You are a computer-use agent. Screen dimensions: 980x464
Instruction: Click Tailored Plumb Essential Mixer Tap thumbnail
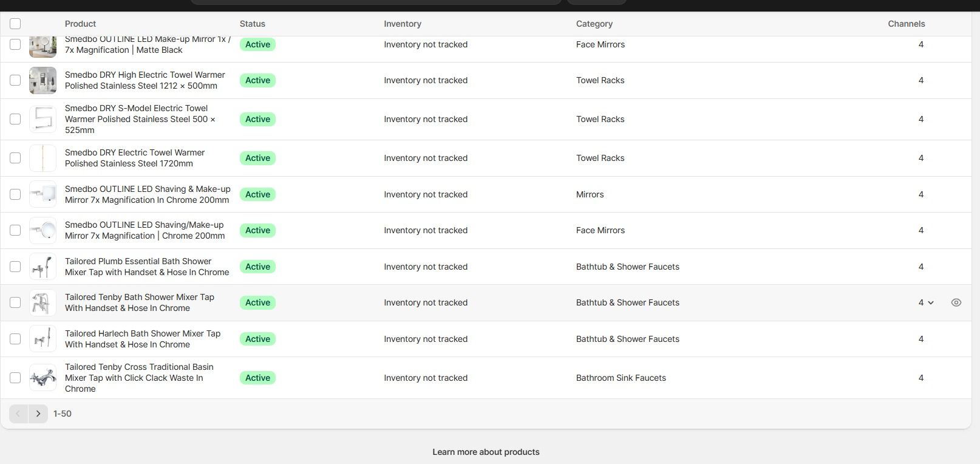click(43, 267)
